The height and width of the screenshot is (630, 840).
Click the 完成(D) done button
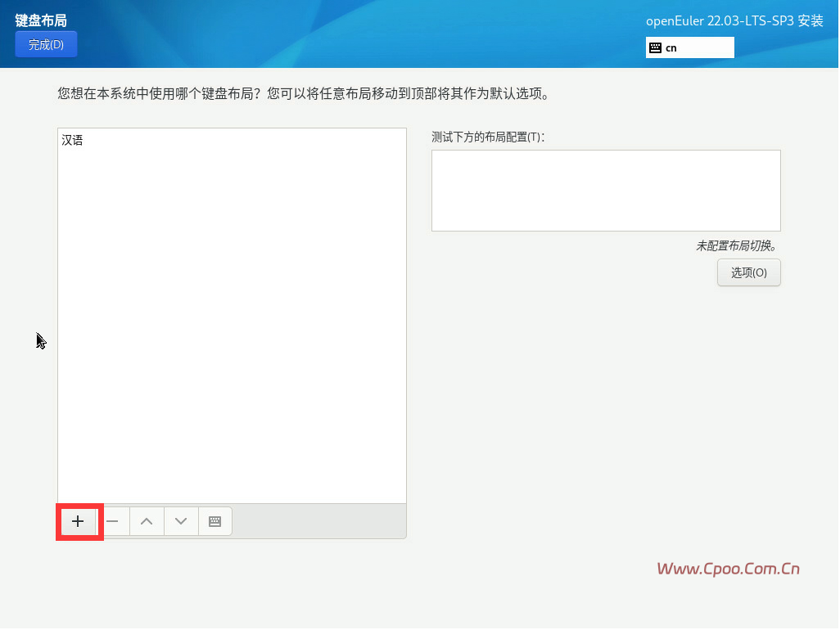[x=46, y=44]
